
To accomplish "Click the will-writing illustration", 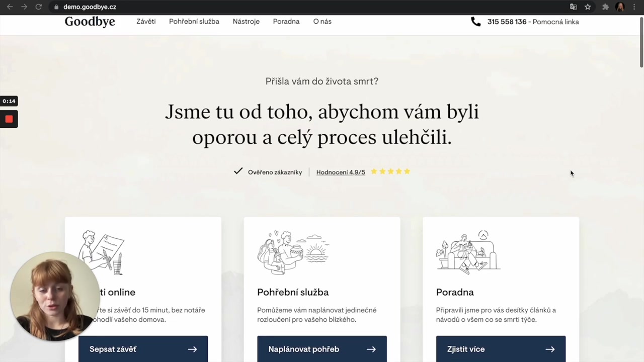I will [x=102, y=252].
